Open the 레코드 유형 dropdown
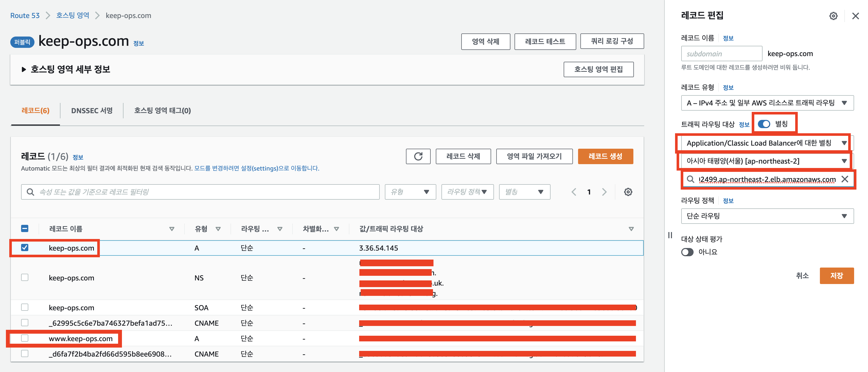This screenshot has height=372, width=868. (x=767, y=103)
